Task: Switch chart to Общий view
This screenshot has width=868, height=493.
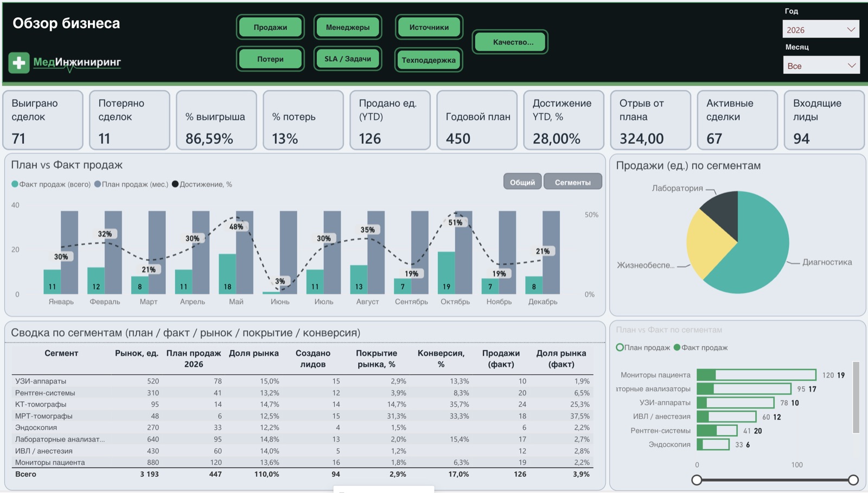Action: click(522, 182)
